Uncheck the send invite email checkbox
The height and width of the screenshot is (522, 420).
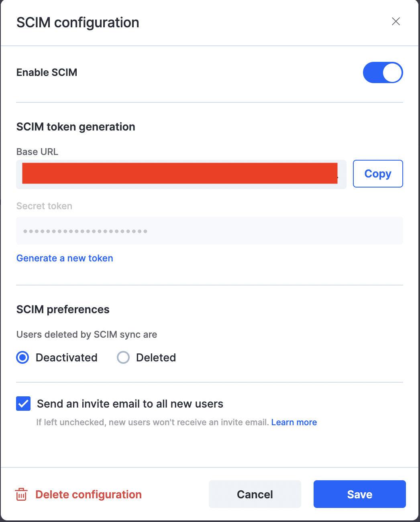pos(23,404)
